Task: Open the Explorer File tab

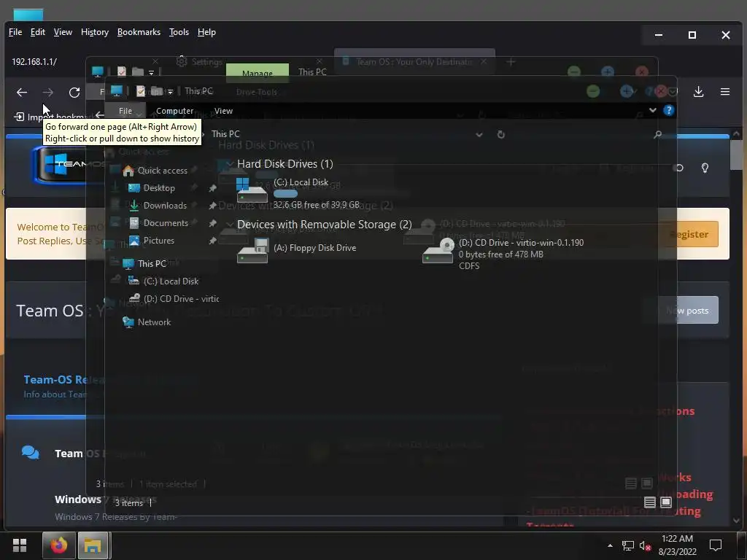Action: (125, 111)
